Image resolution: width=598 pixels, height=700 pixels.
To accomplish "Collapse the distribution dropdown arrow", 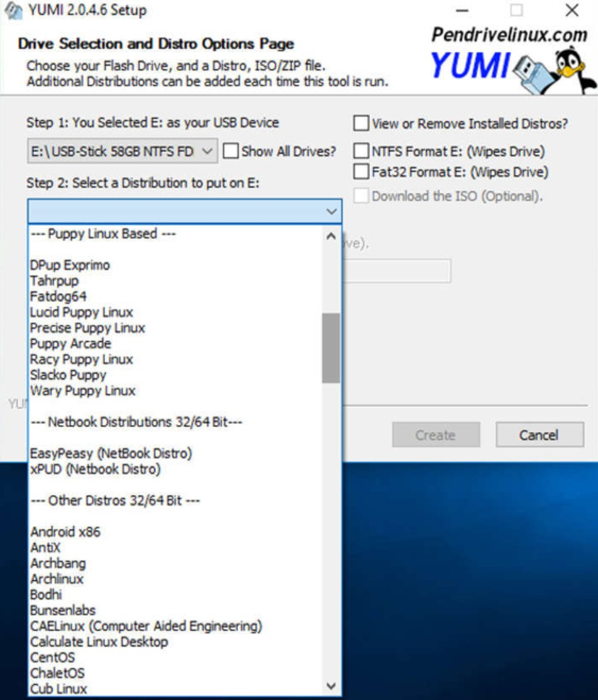I will (x=331, y=211).
